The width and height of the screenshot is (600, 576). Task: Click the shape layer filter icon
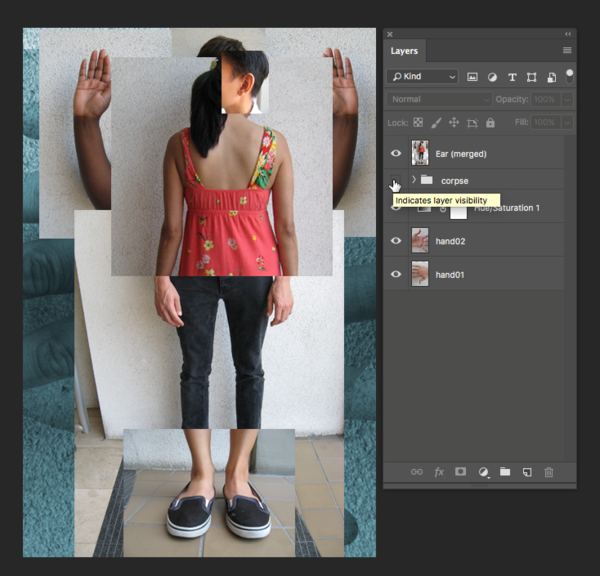coord(531,77)
